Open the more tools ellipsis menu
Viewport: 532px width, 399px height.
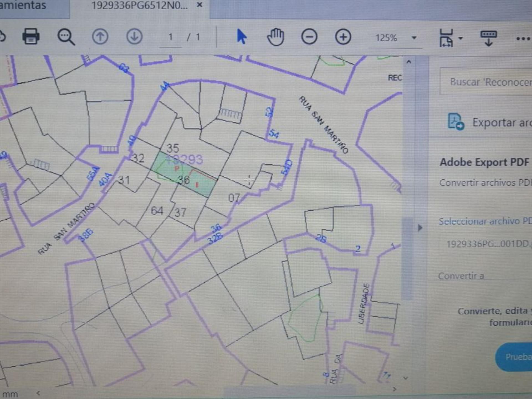click(x=523, y=39)
